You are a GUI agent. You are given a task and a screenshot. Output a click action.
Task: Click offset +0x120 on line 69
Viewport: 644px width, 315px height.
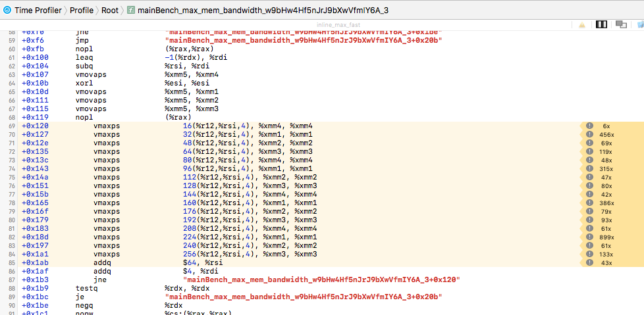(x=35, y=126)
